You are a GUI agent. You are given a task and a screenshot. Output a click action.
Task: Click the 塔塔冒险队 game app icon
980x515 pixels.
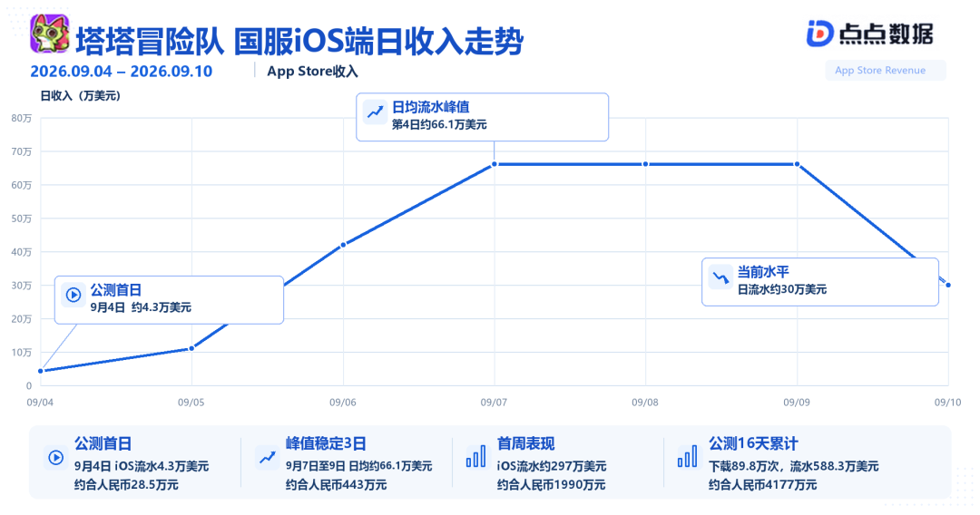[x=49, y=34]
